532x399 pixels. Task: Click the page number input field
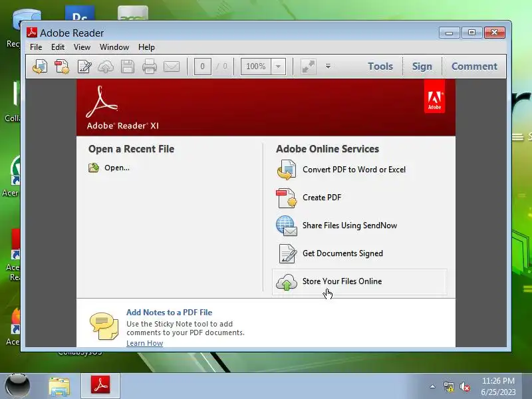click(x=203, y=66)
